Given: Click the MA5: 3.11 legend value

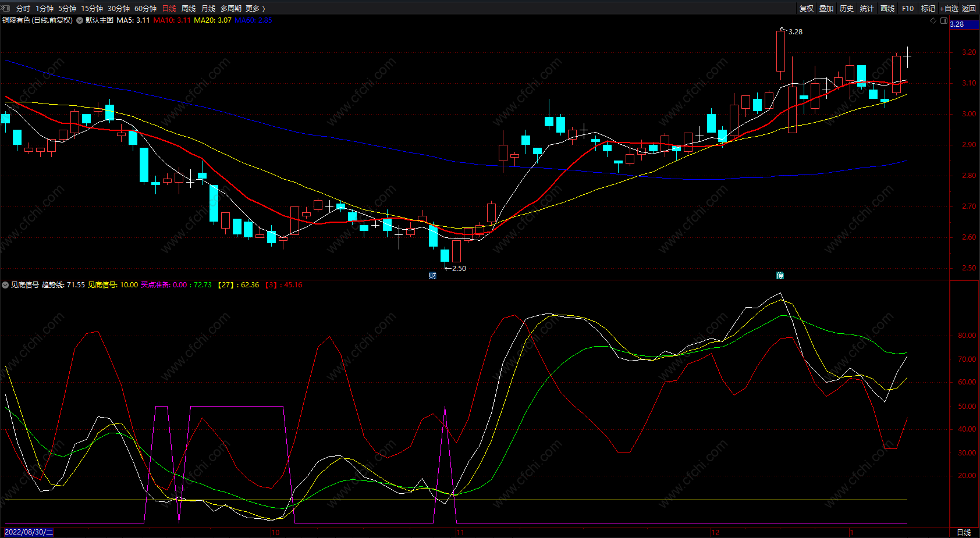Looking at the screenshot, I should coord(133,20).
